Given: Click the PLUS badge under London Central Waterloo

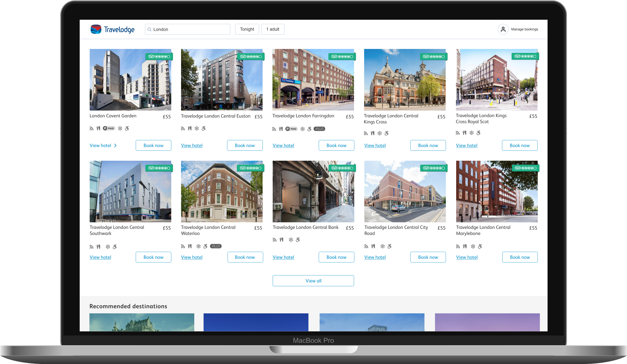Looking at the screenshot, I should 216,246.
